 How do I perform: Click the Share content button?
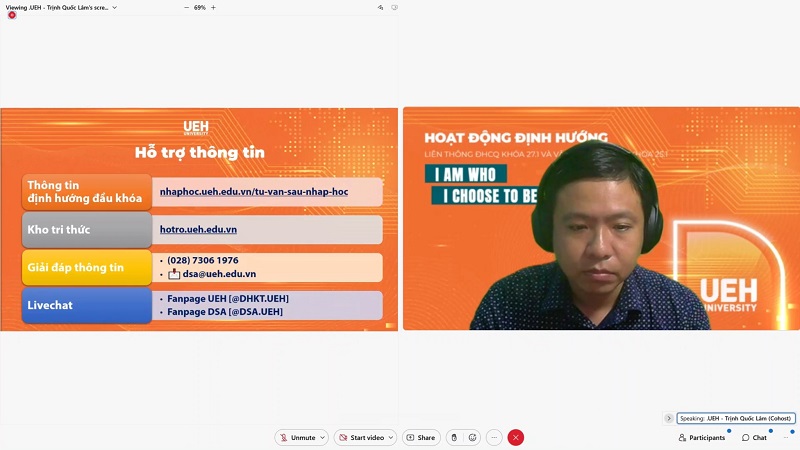[421, 437]
